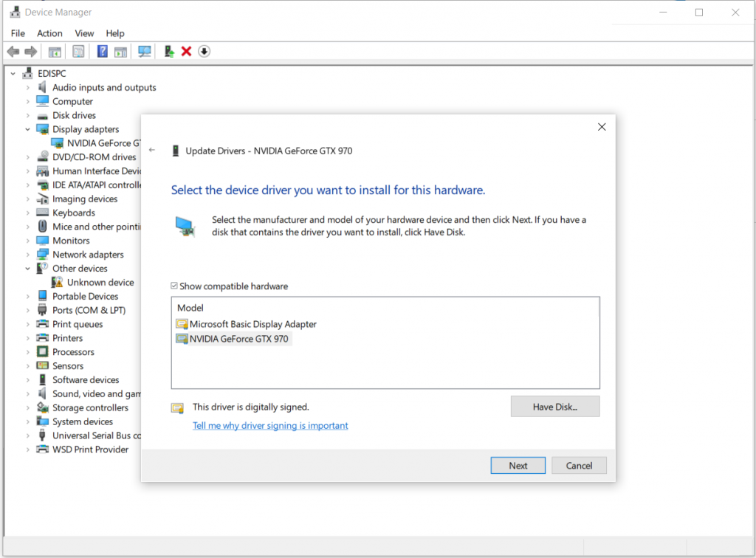Select Mice and other pointing devices item

point(97,227)
